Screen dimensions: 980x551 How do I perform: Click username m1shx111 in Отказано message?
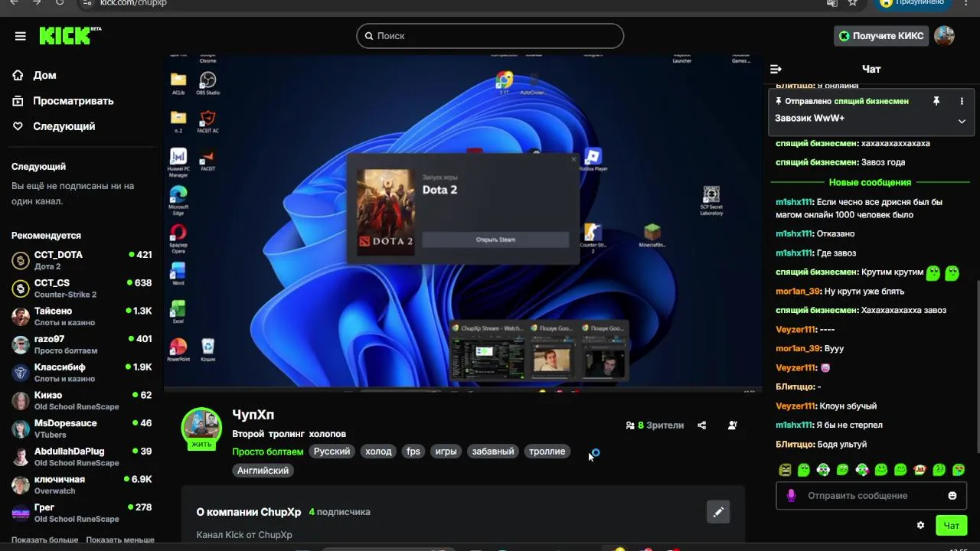click(794, 233)
